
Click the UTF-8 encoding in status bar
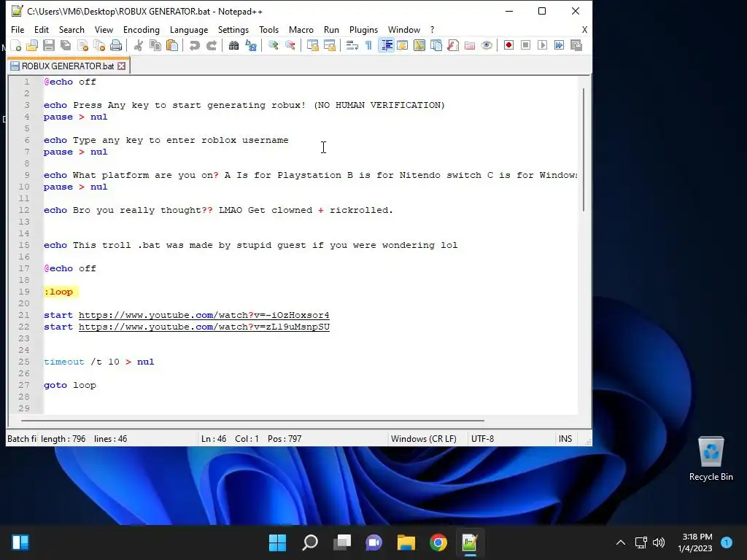point(482,438)
